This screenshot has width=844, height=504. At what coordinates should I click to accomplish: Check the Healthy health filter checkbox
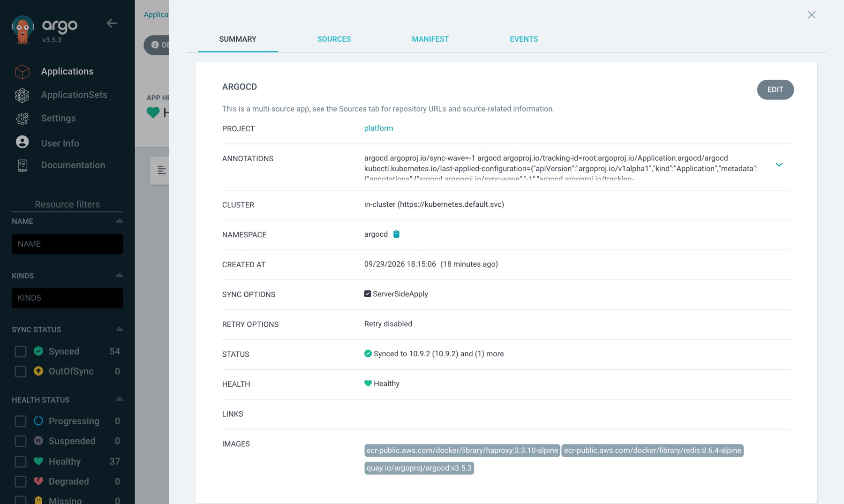(20, 461)
